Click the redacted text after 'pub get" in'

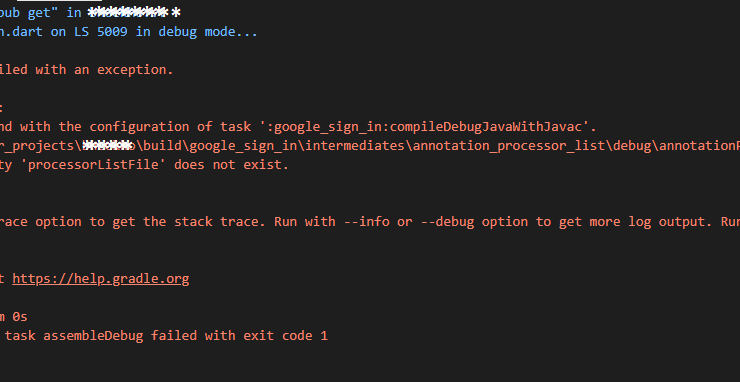coord(134,13)
